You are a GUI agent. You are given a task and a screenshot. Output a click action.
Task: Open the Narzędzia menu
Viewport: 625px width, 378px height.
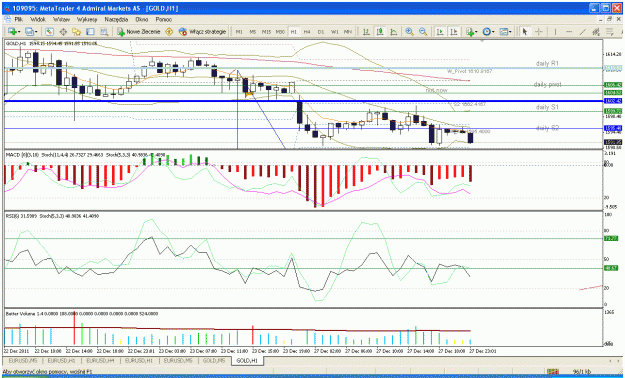pyautogui.click(x=116, y=19)
